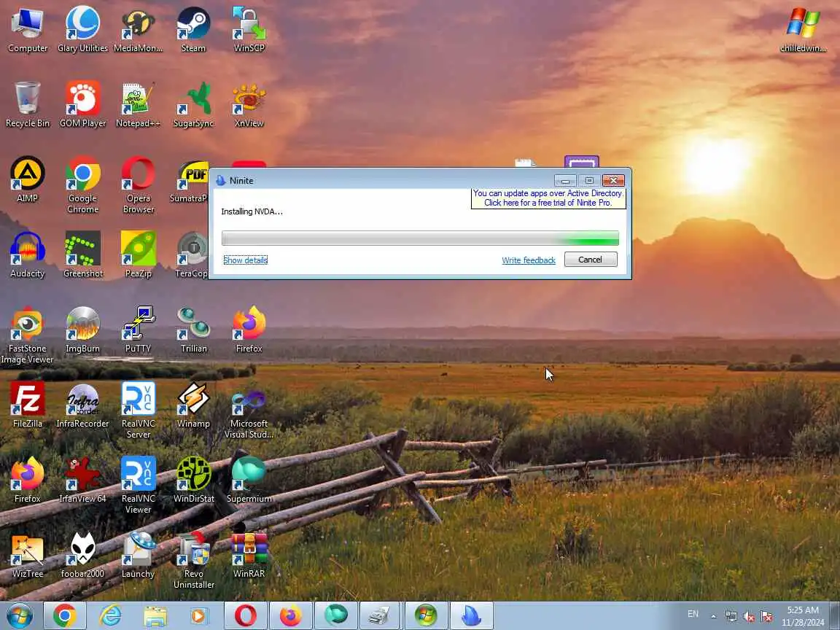Launch Windows Media Player from taskbar
Screen dimensions: 840x630
tap(199, 616)
